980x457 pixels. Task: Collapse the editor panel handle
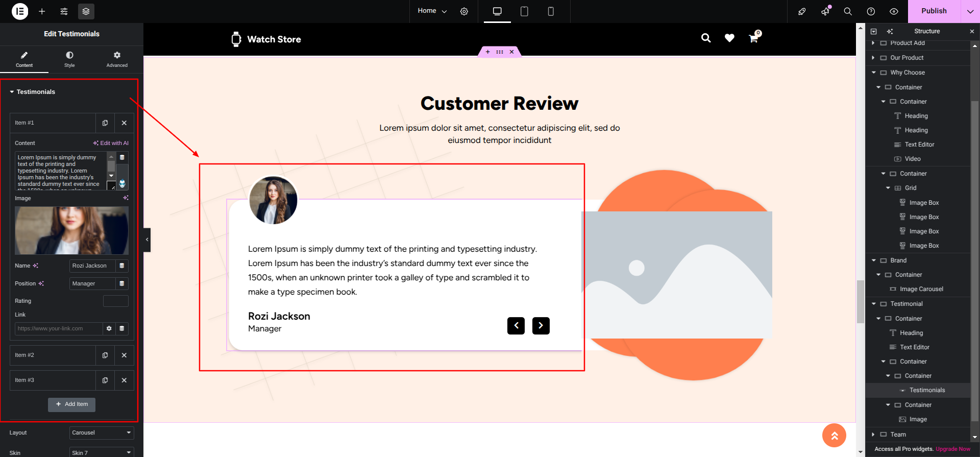point(147,239)
